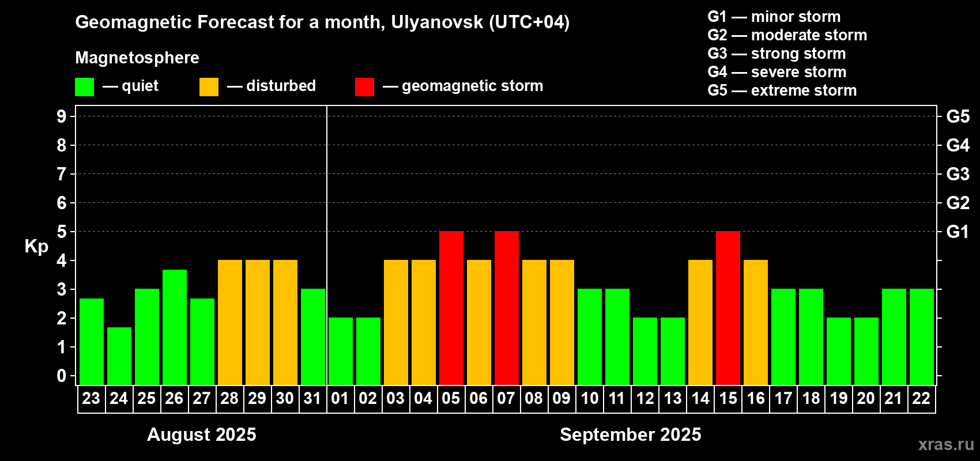Select the red bar for September 05
Image resolution: width=980 pixels, height=461 pixels.
click(x=451, y=308)
